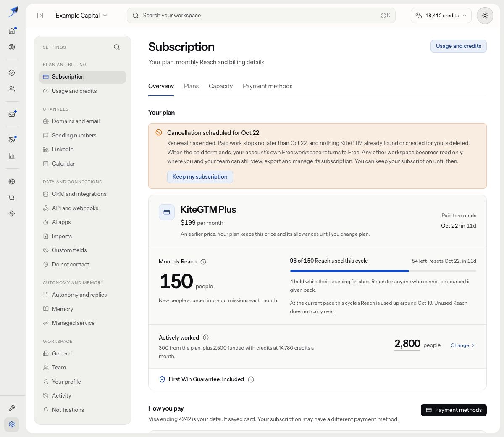Select Subscription in settings sidebar
Screen dimensions: 504x437
point(83,77)
